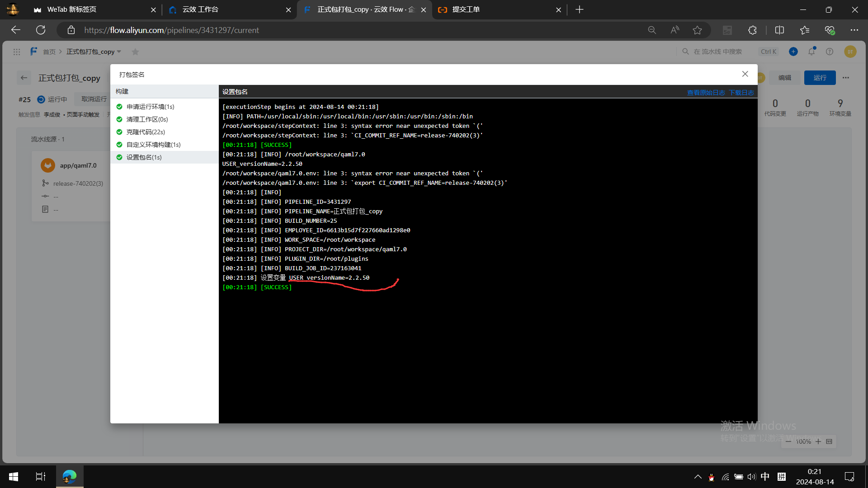Click 下载日志 link

741,93
